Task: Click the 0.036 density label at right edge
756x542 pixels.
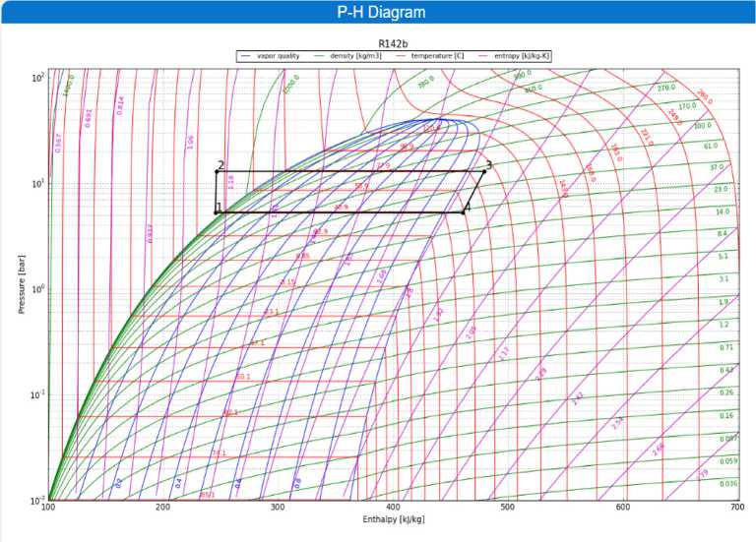Action: [x=727, y=483]
